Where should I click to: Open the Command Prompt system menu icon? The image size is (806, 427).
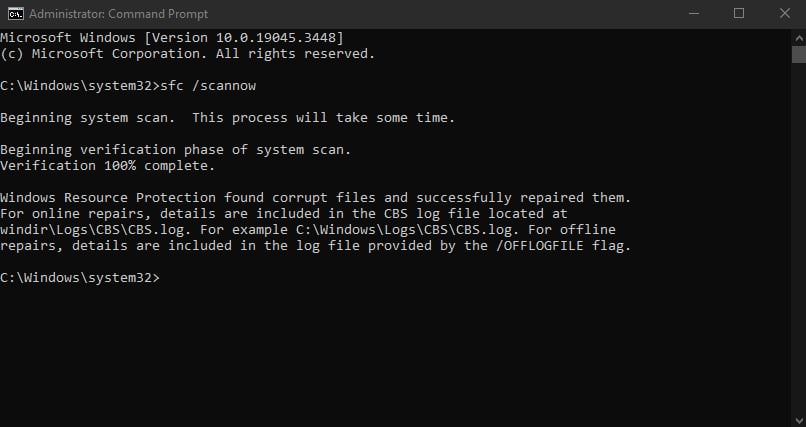[15, 13]
